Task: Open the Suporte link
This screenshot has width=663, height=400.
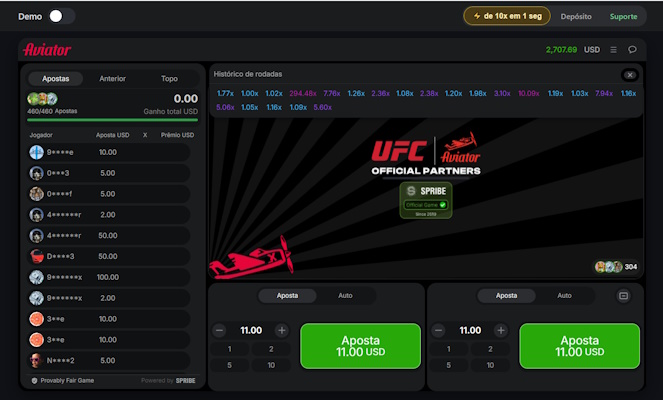Action: (623, 16)
